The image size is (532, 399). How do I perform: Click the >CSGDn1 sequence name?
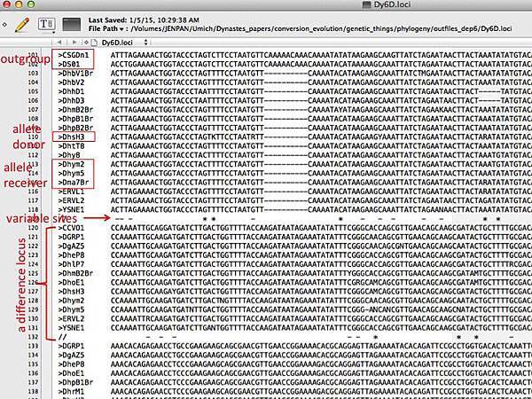tap(74, 55)
